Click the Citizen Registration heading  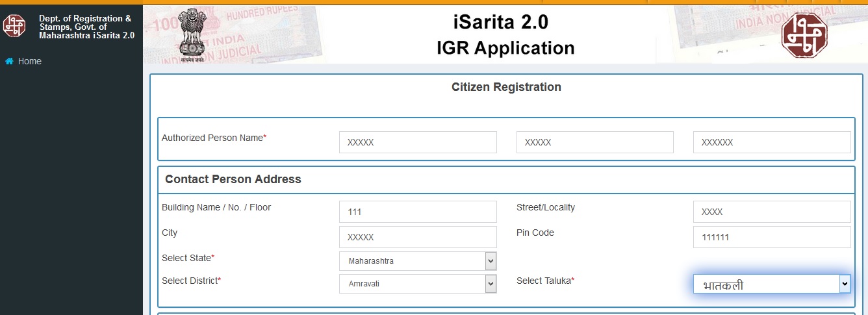pyautogui.click(x=506, y=87)
